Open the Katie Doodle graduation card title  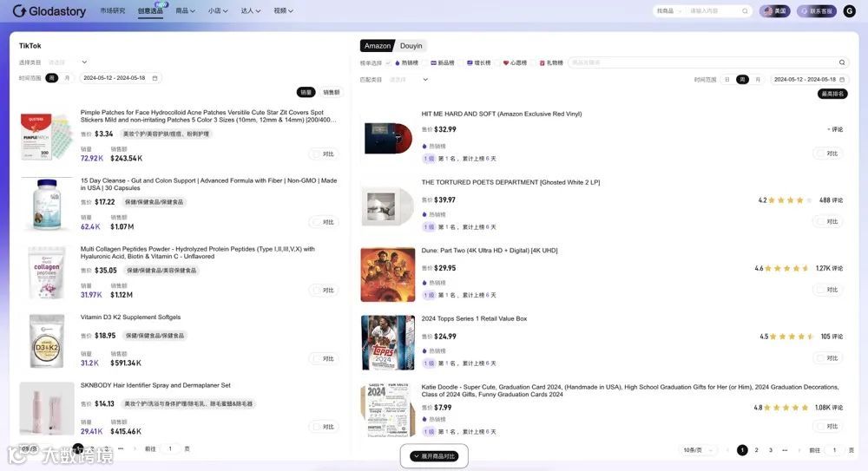coord(630,390)
